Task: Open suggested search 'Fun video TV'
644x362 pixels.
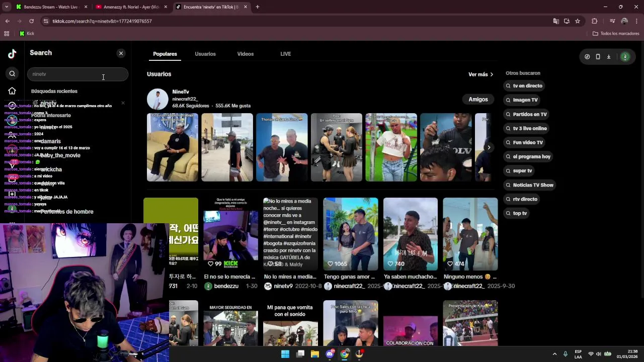Action: (525, 142)
